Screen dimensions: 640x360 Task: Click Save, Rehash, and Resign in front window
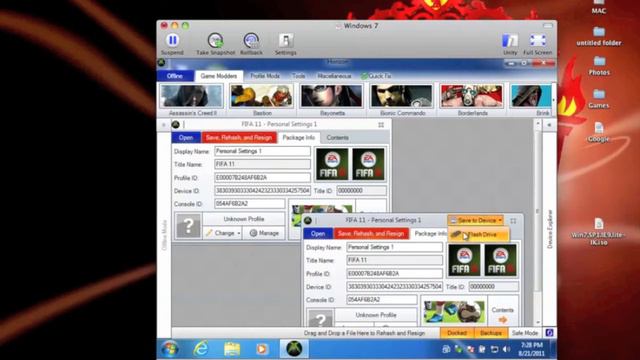click(x=371, y=234)
